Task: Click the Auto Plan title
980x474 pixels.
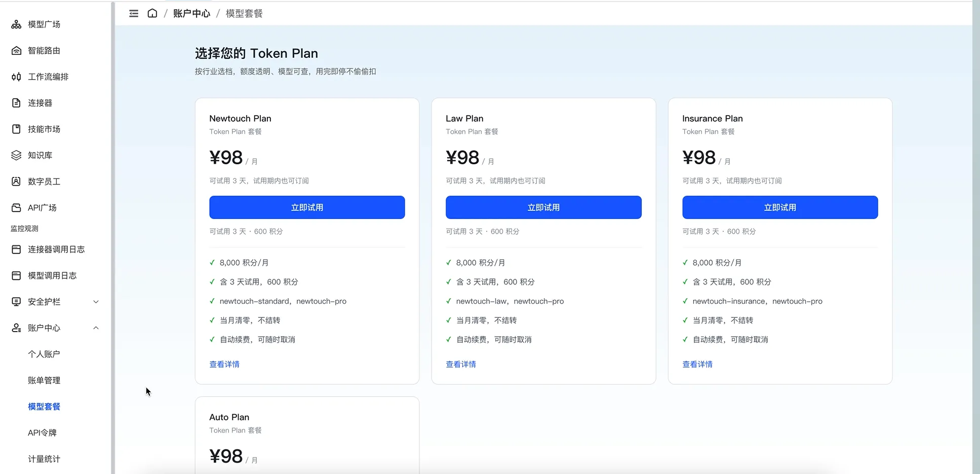Action: pyautogui.click(x=229, y=417)
